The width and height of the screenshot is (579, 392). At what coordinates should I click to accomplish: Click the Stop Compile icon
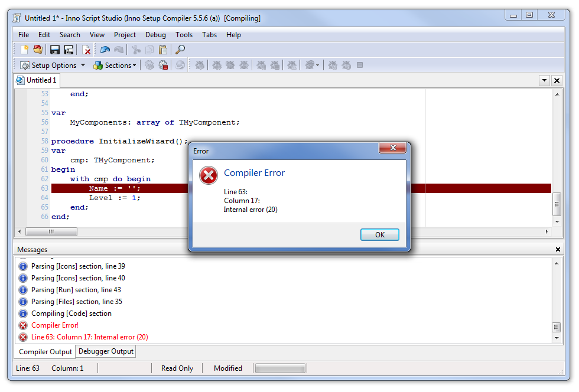(163, 66)
